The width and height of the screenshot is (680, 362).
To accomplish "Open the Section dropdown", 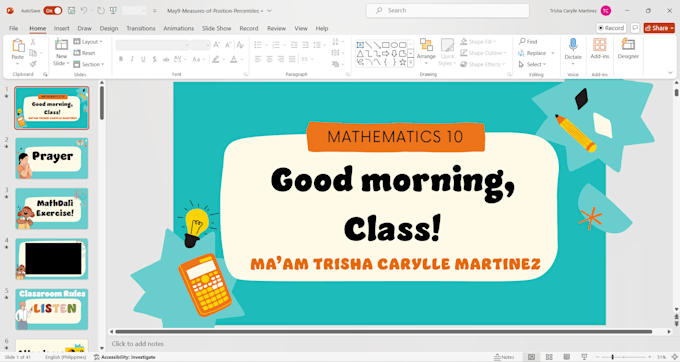I will [89, 64].
